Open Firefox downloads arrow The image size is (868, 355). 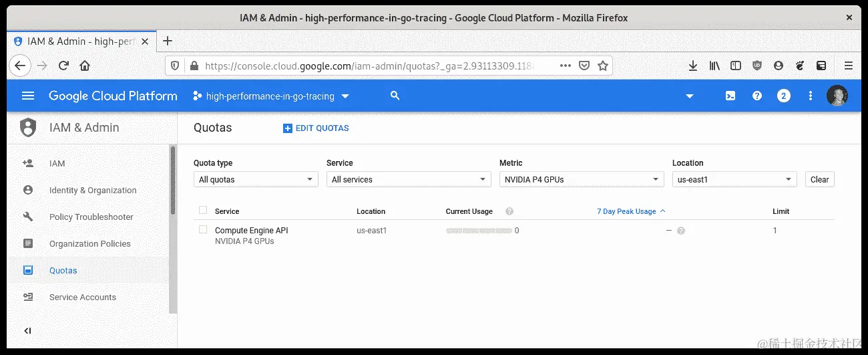pyautogui.click(x=693, y=66)
